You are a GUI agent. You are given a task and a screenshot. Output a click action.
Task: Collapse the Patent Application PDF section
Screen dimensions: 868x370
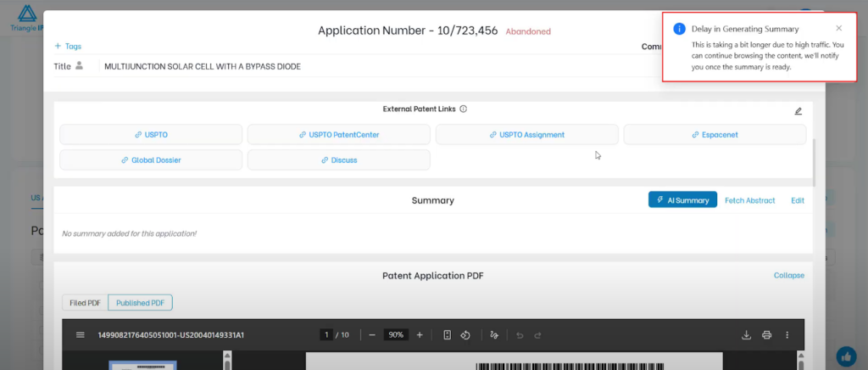point(788,275)
